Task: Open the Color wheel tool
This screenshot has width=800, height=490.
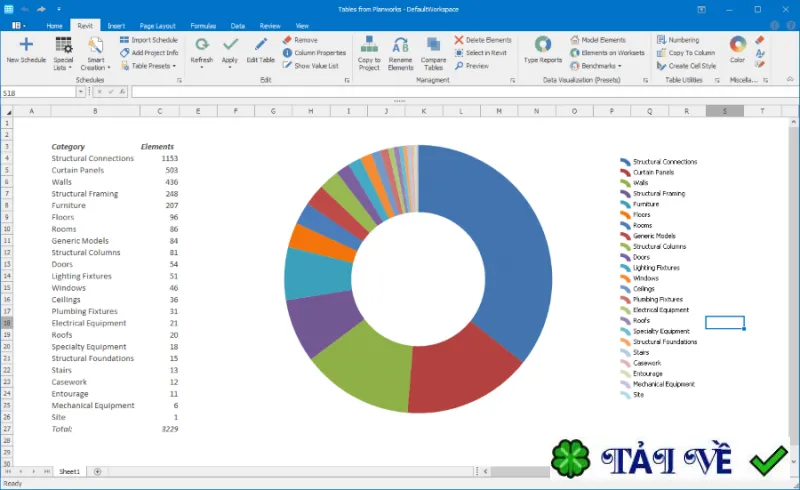Action: pos(738,44)
